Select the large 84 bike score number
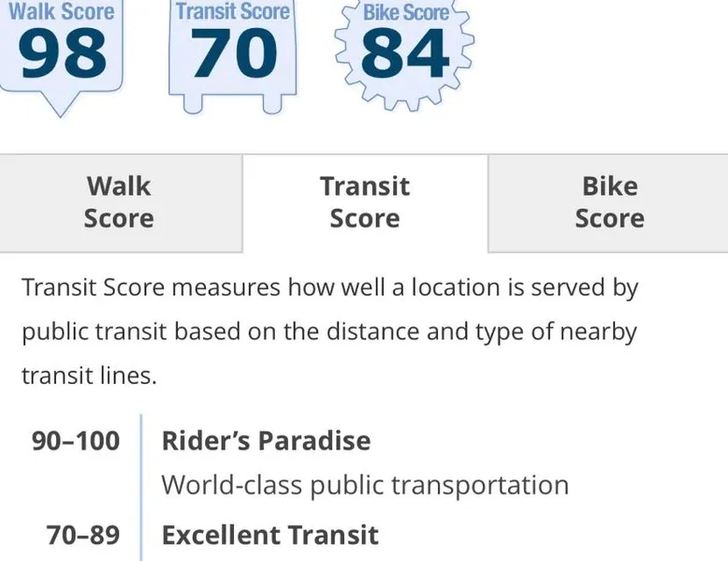Viewport: 728px width, 561px height. coord(404,54)
